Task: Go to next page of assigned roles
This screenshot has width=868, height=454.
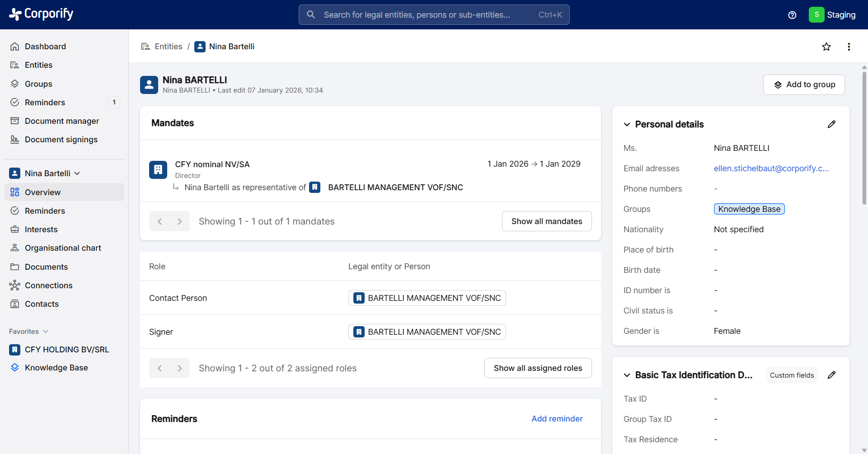Action: point(180,368)
